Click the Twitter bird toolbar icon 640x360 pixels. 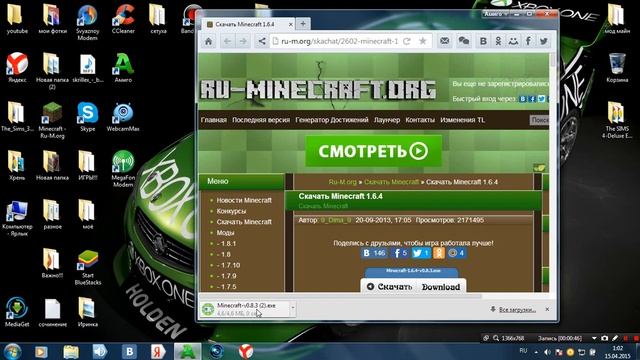click(544, 41)
